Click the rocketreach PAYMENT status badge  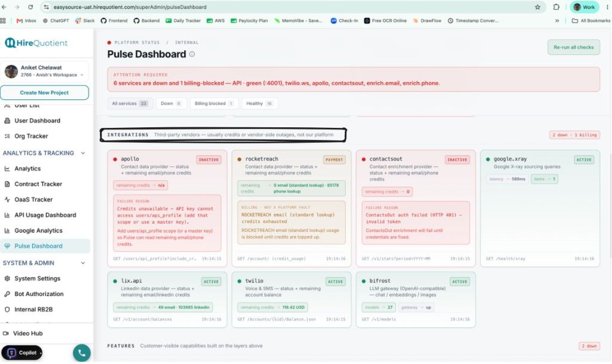(333, 160)
